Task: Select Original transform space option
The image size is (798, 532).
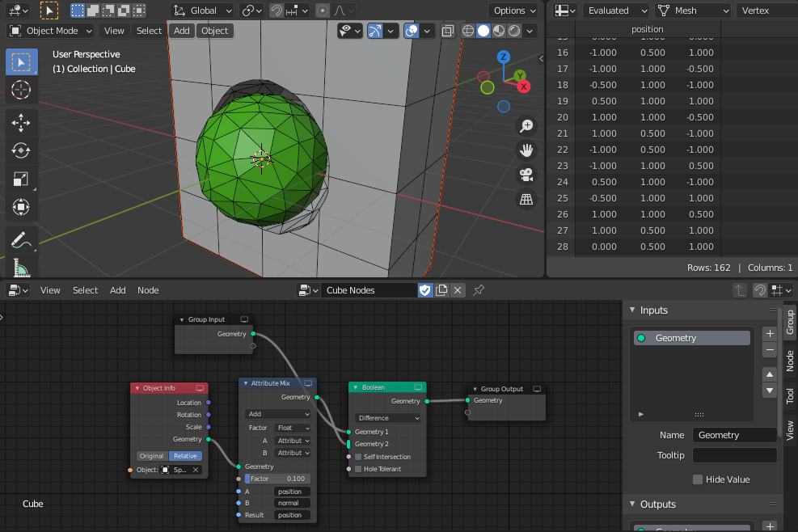Action: 152,456
